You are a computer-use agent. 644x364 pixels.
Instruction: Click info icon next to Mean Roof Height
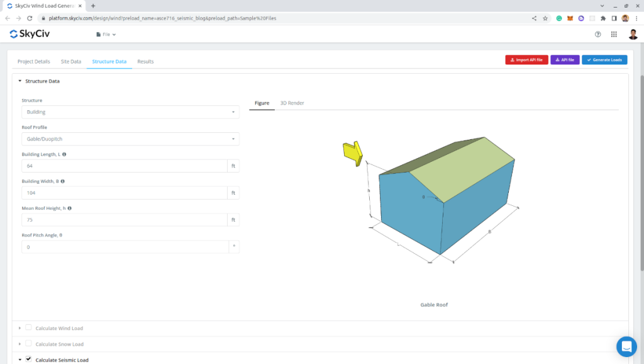69,208
